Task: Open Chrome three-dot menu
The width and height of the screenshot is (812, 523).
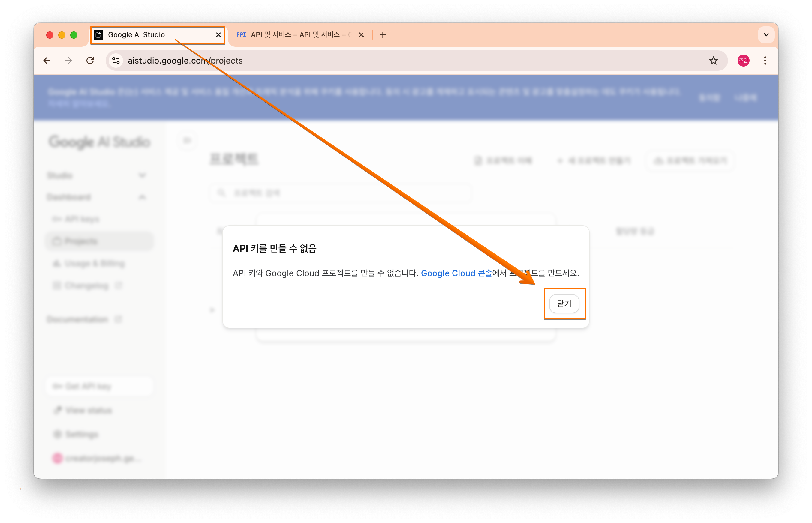Action: pyautogui.click(x=765, y=61)
